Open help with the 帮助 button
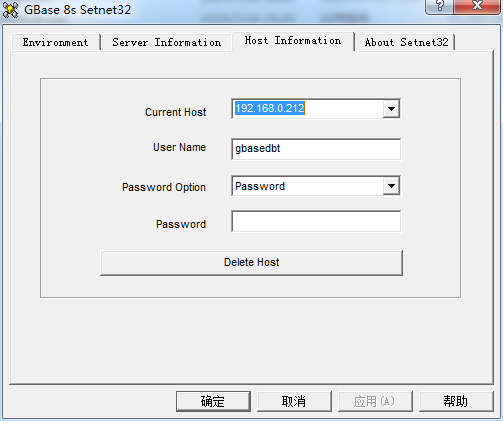503x421 pixels. pyautogui.click(x=456, y=401)
